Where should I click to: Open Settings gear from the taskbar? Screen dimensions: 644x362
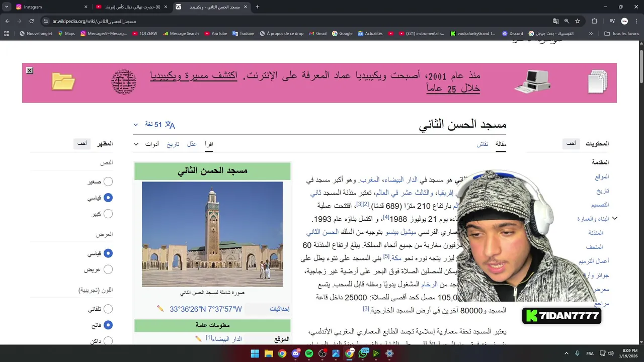pos(389,353)
